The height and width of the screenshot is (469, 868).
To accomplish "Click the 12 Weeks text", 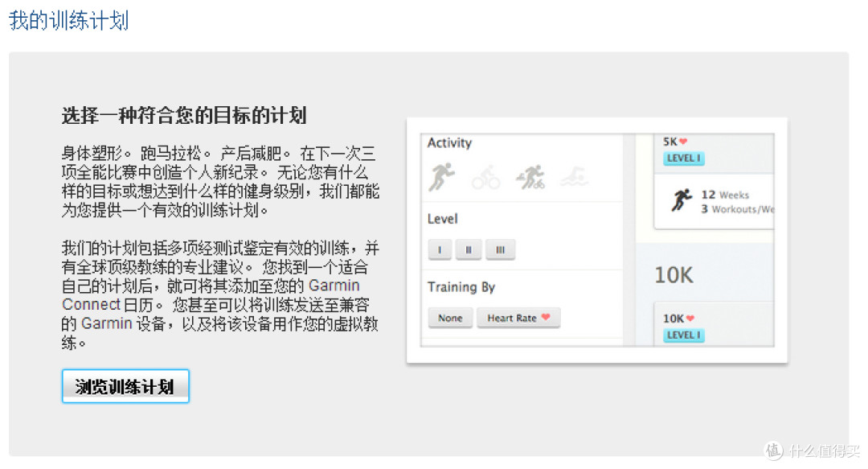I will click(725, 195).
